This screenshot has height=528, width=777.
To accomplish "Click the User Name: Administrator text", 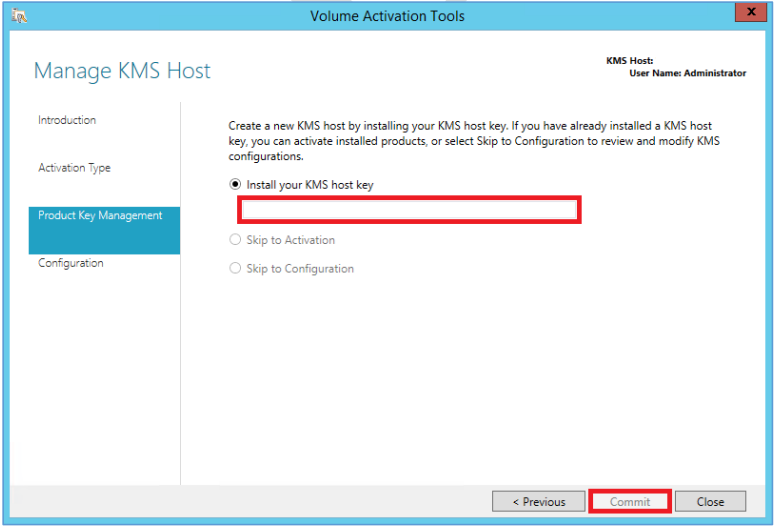I will [687, 73].
